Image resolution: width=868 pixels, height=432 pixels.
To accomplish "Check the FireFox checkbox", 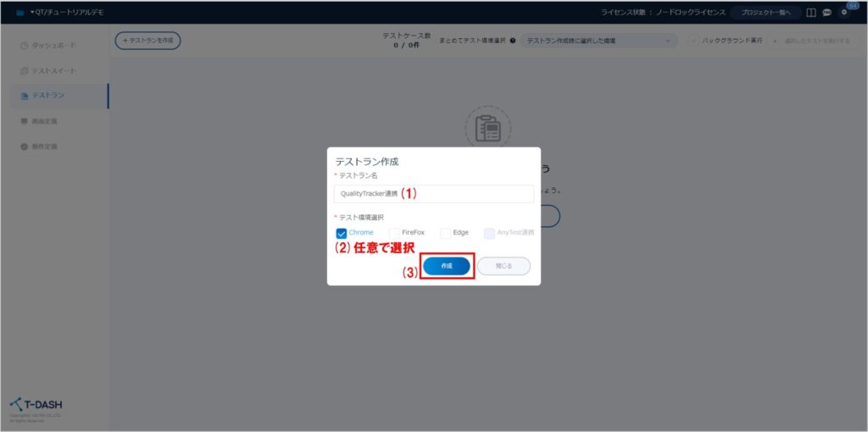I will 394,233.
